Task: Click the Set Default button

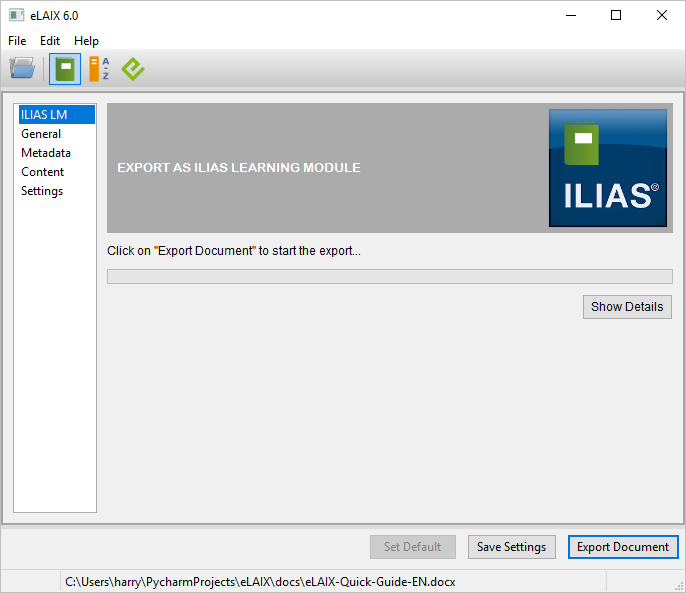Action: click(413, 547)
